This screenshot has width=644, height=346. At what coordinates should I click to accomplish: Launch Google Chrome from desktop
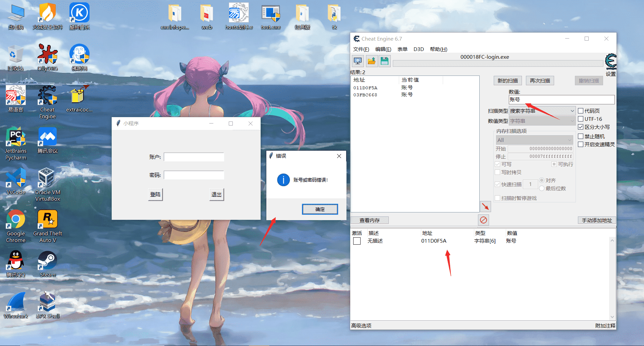[x=16, y=227]
